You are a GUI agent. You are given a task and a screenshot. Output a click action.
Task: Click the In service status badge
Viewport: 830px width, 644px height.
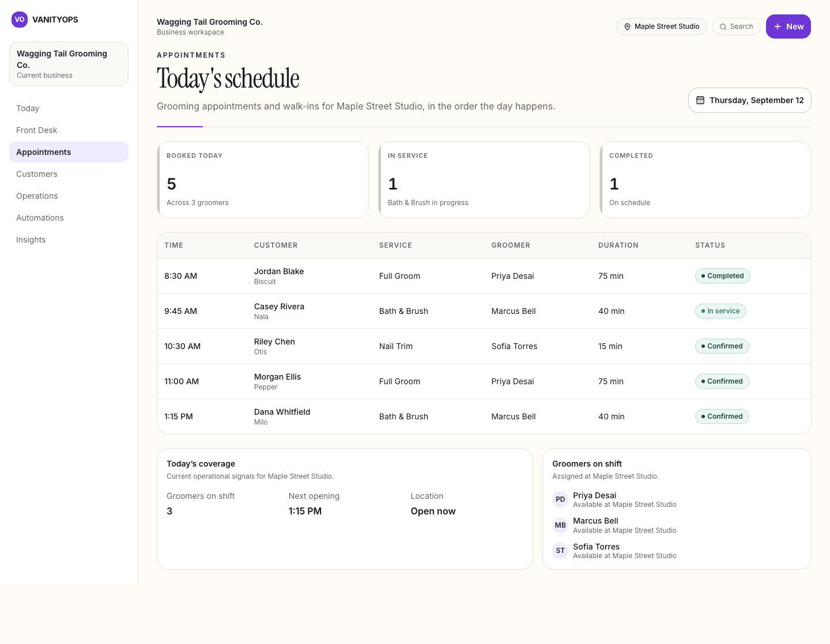(720, 311)
